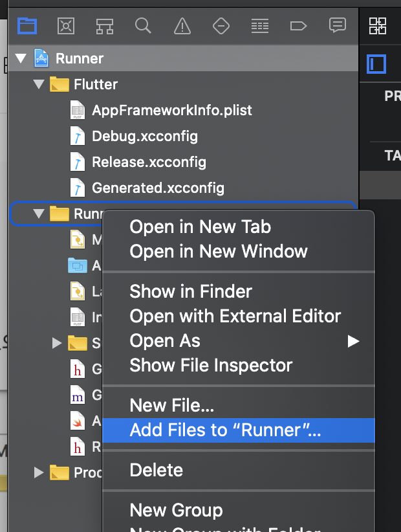The height and width of the screenshot is (532, 401).
Task: Choose Open with External Editor
Action: [x=239, y=316]
